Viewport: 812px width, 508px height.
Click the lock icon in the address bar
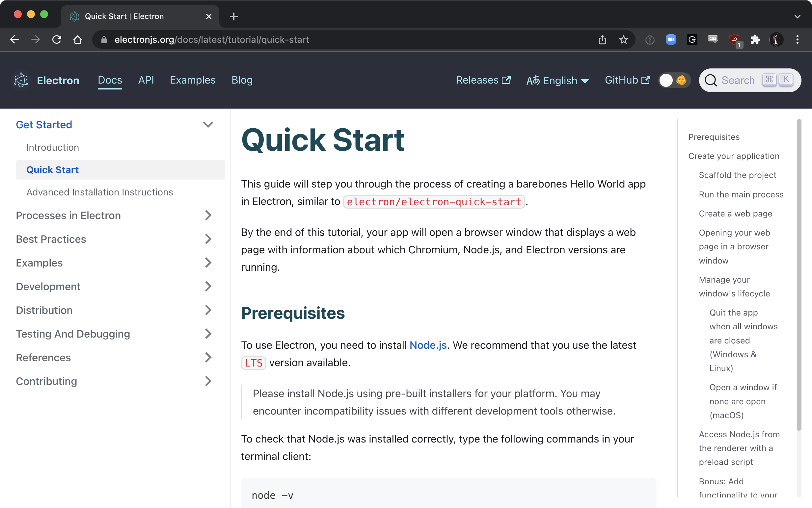tap(104, 39)
